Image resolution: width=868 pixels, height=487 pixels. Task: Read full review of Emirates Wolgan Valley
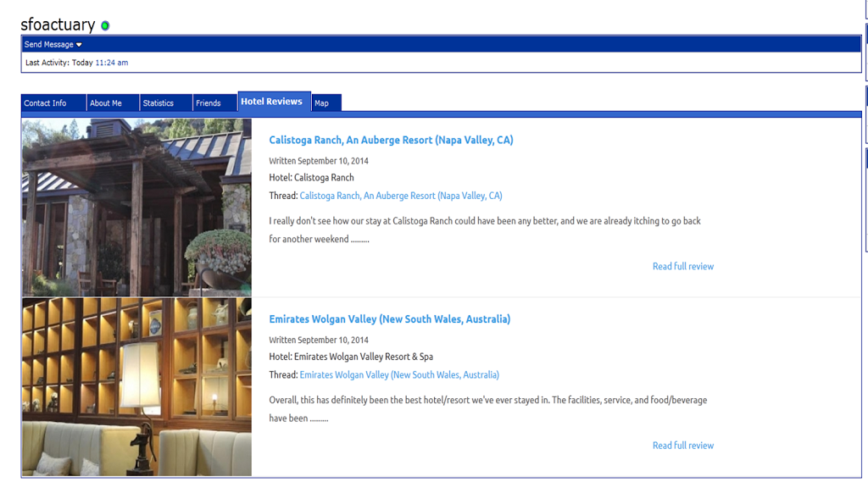[x=683, y=445]
